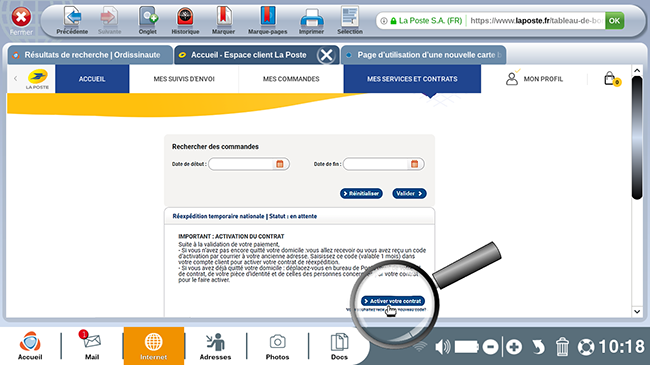
Task: Click the Sélection tool icon
Action: [x=350, y=17]
